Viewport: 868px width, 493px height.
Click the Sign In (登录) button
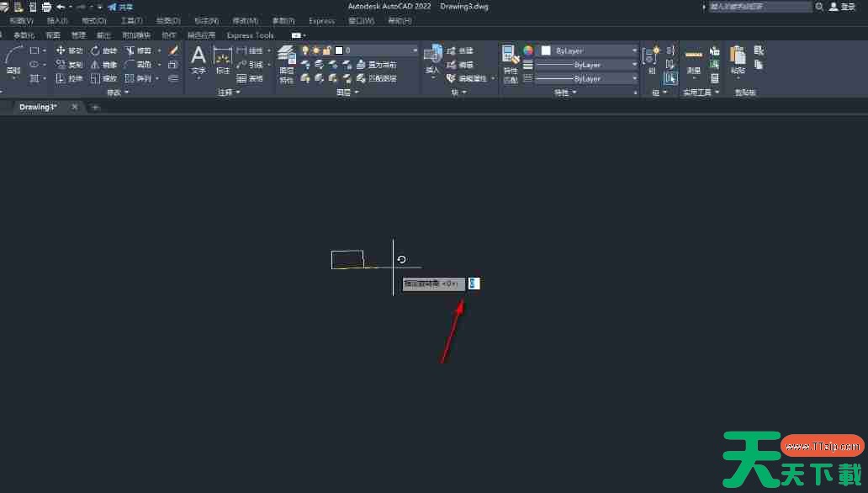click(x=842, y=7)
